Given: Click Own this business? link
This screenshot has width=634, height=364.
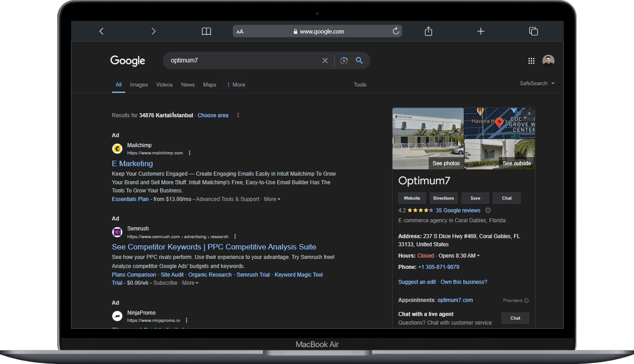Looking at the screenshot, I should tap(464, 282).
